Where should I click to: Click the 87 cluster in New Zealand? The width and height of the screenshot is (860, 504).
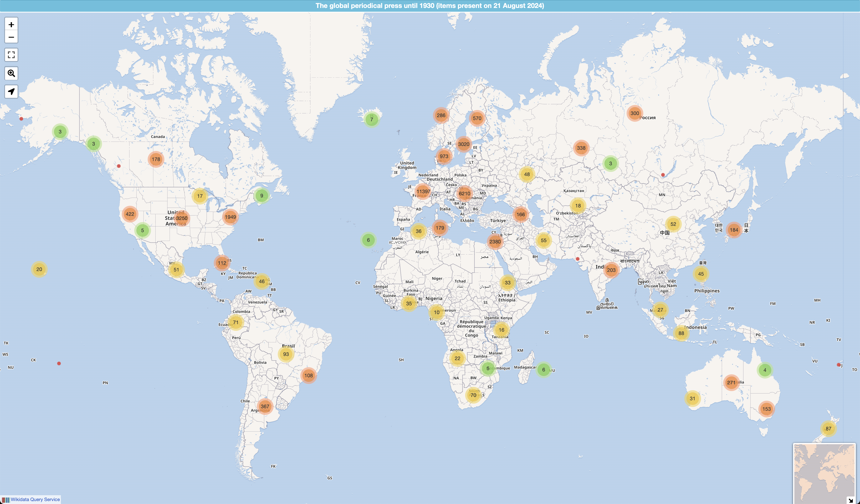point(829,429)
